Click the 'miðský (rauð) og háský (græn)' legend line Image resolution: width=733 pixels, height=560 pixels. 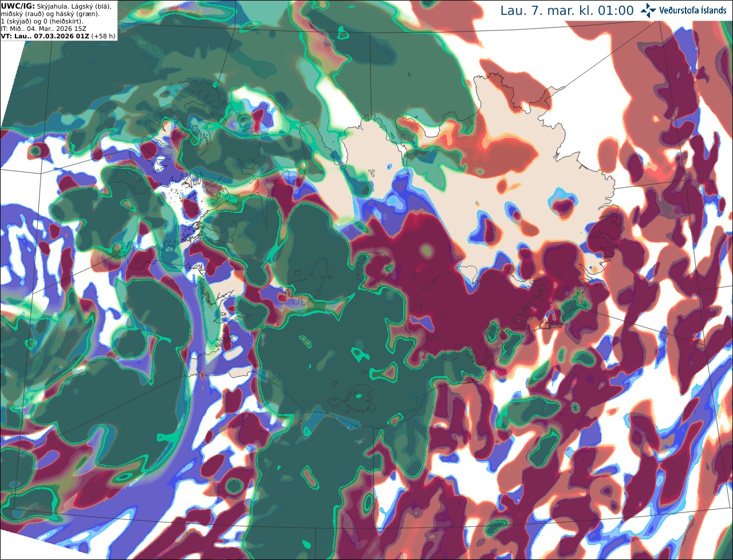tap(50, 14)
